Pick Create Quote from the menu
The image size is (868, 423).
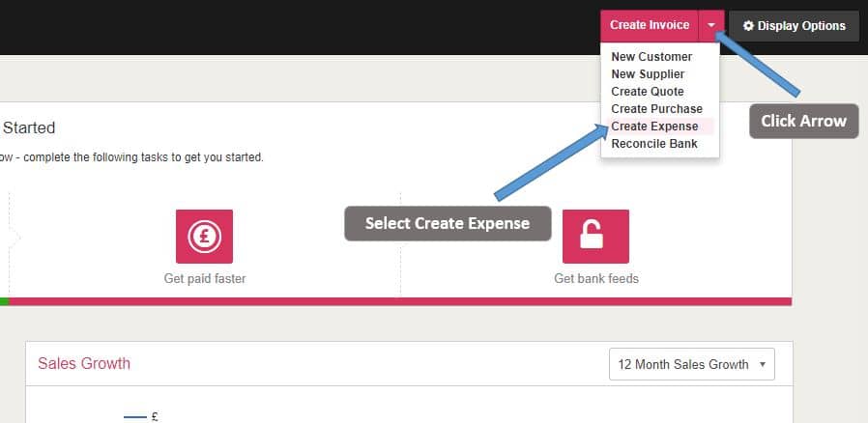click(647, 92)
